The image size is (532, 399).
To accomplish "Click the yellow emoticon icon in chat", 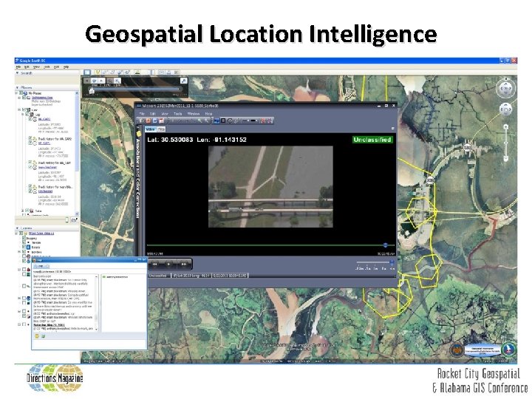I will [37, 336].
